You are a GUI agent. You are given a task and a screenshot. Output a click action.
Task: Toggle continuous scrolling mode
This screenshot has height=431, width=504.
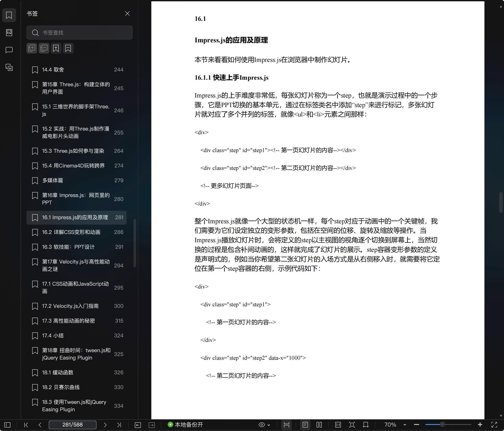point(287,425)
